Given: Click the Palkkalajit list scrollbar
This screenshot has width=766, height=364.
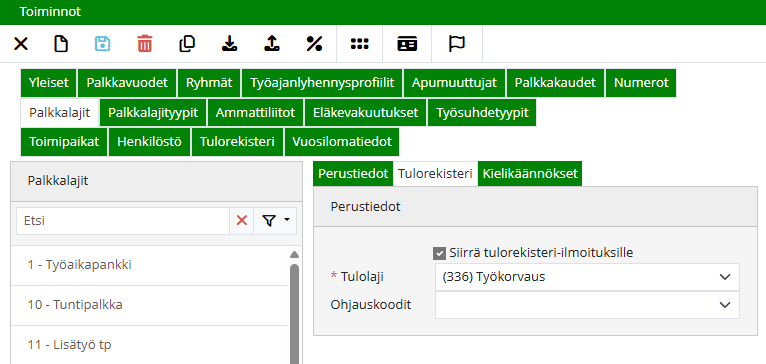Looking at the screenshot, I should 294,313.
